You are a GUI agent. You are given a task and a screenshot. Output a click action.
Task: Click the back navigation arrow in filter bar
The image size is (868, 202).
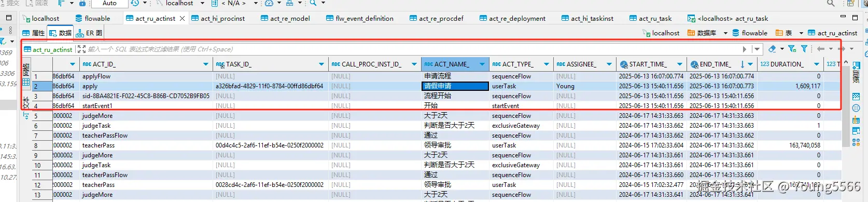(820, 48)
